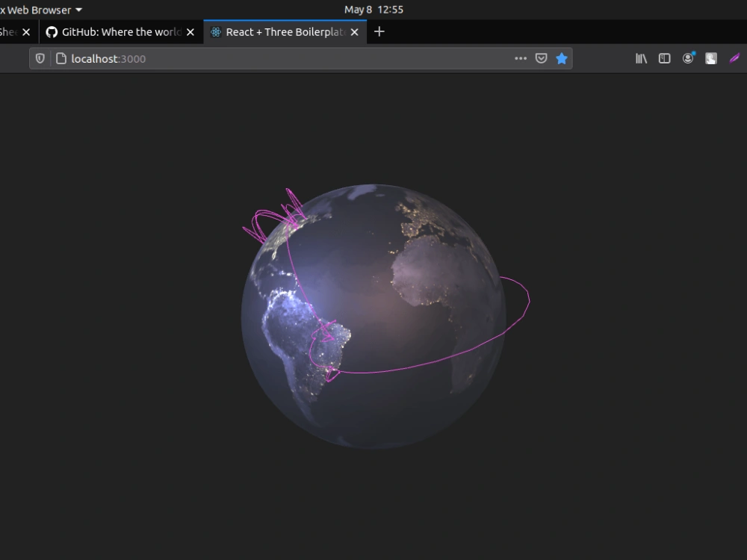This screenshot has width=747, height=560.
Task: Close the React + Three Boilerplate tab
Action: pos(354,32)
